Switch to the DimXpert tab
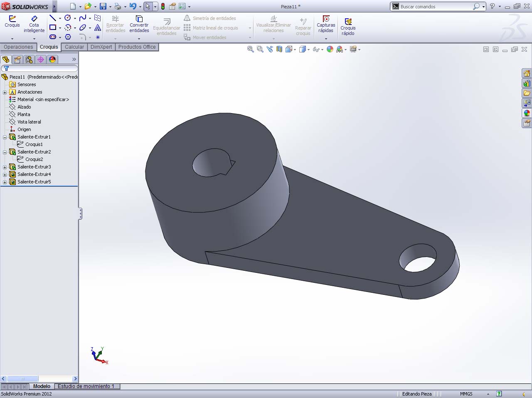532x398 pixels. (101, 47)
